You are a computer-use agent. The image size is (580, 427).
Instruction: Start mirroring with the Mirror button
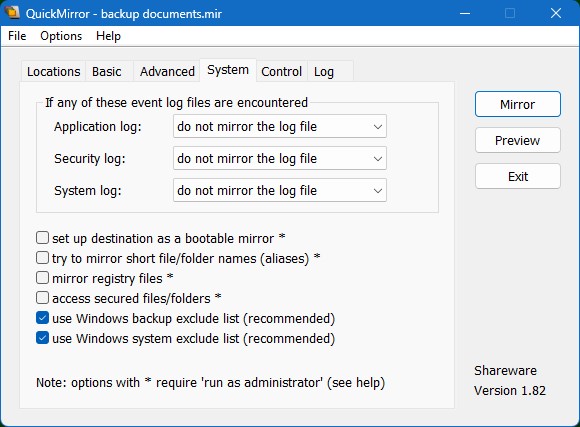tap(518, 104)
